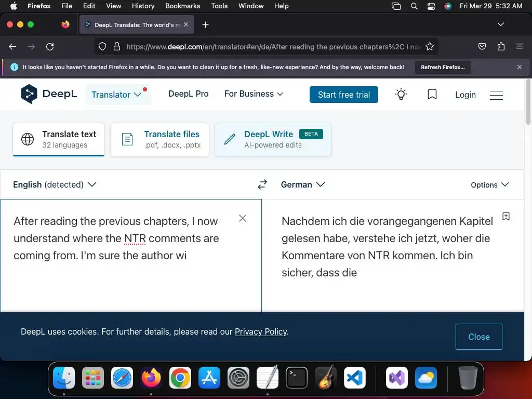Click into the source text input area
The image size is (532, 399).
(x=131, y=255)
